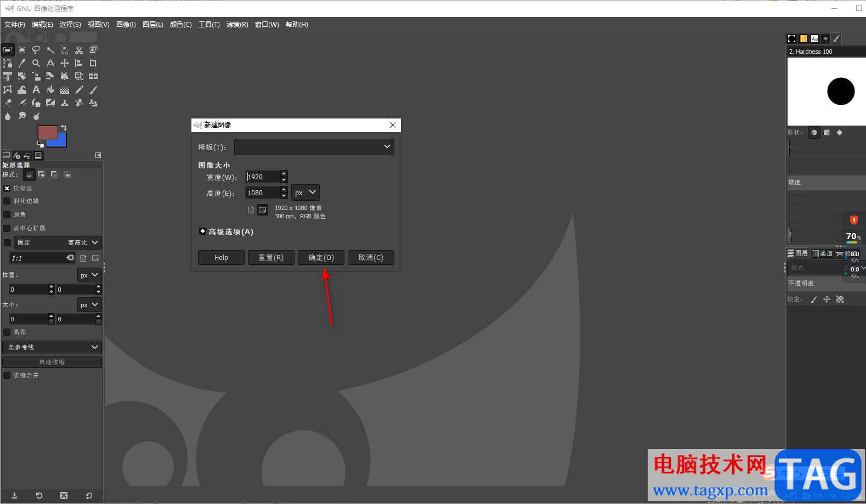The height and width of the screenshot is (504, 866).
Task: Click the foreground color swatch
Action: [47, 132]
